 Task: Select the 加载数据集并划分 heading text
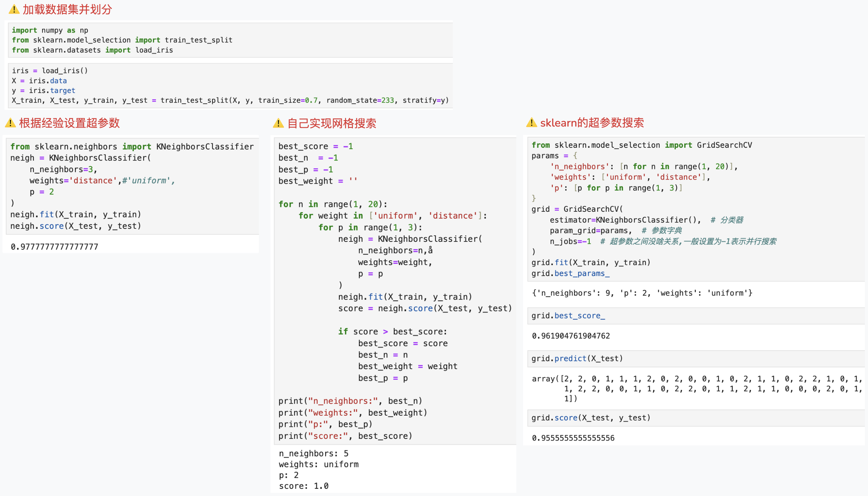pyautogui.click(x=67, y=10)
